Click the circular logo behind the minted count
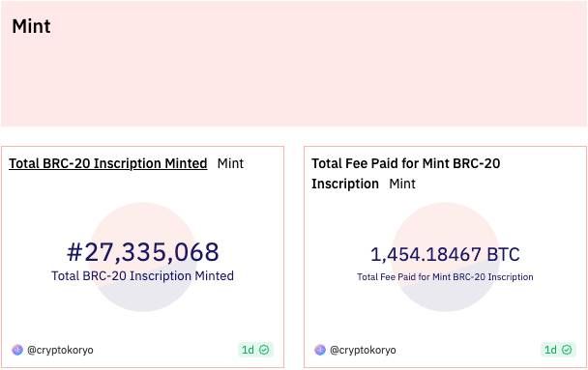588x370 pixels. 143,257
